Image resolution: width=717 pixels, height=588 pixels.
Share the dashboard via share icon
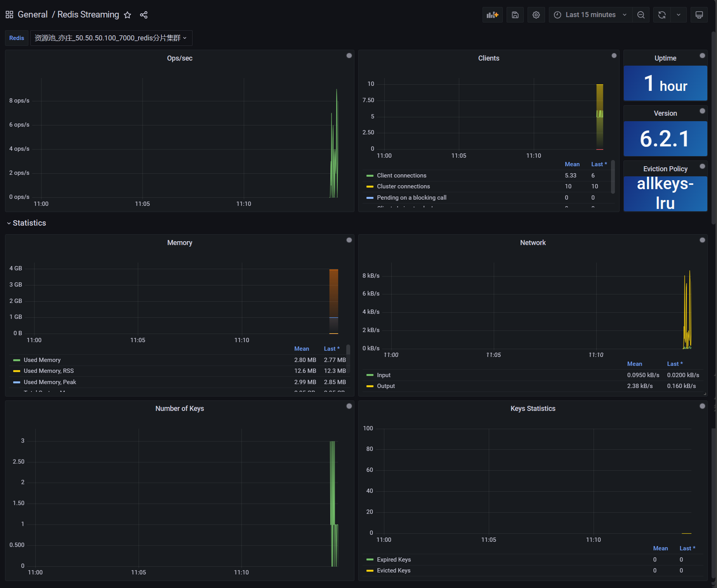tap(144, 15)
